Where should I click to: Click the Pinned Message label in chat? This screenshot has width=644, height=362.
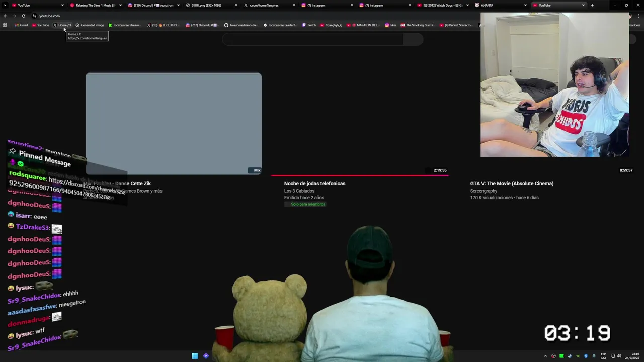pyautogui.click(x=45, y=158)
